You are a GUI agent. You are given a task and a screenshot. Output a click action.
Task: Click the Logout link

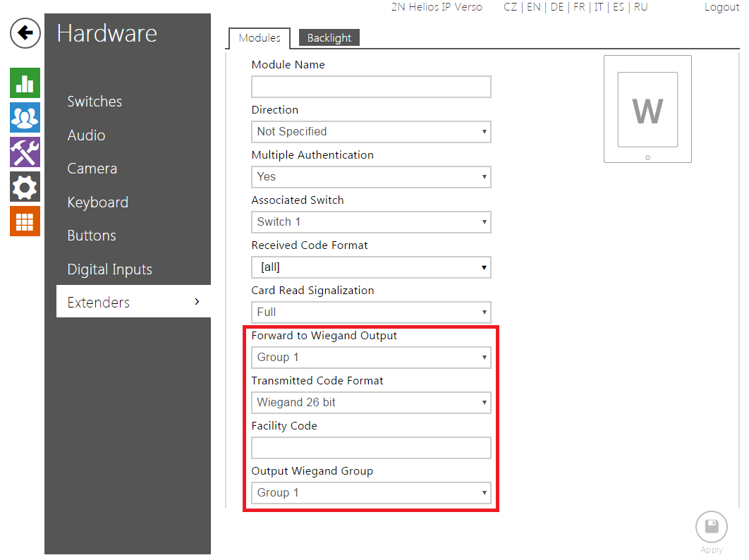(x=721, y=7)
